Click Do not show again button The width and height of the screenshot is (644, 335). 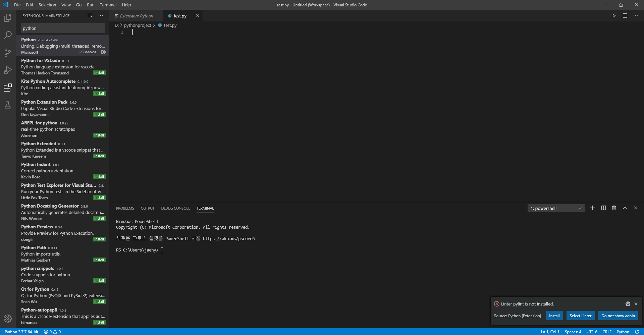coord(618,316)
